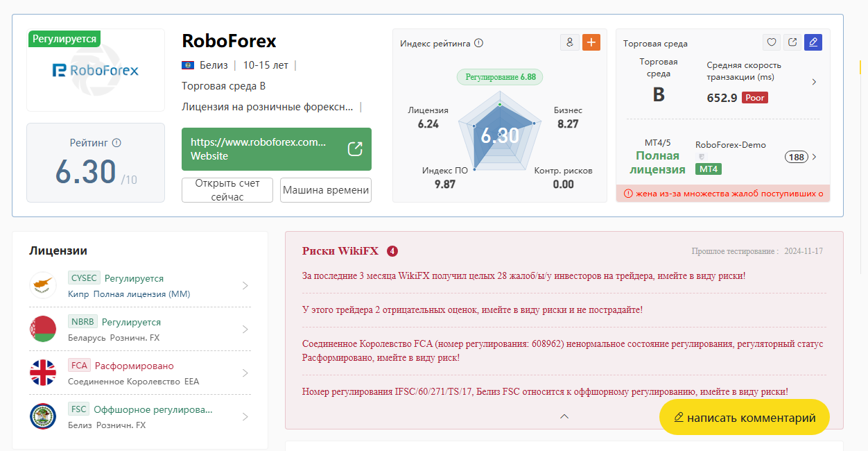The height and width of the screenshot is (451, 868).
Task: Click the date 2024-11-17
Action: (804, 251)
